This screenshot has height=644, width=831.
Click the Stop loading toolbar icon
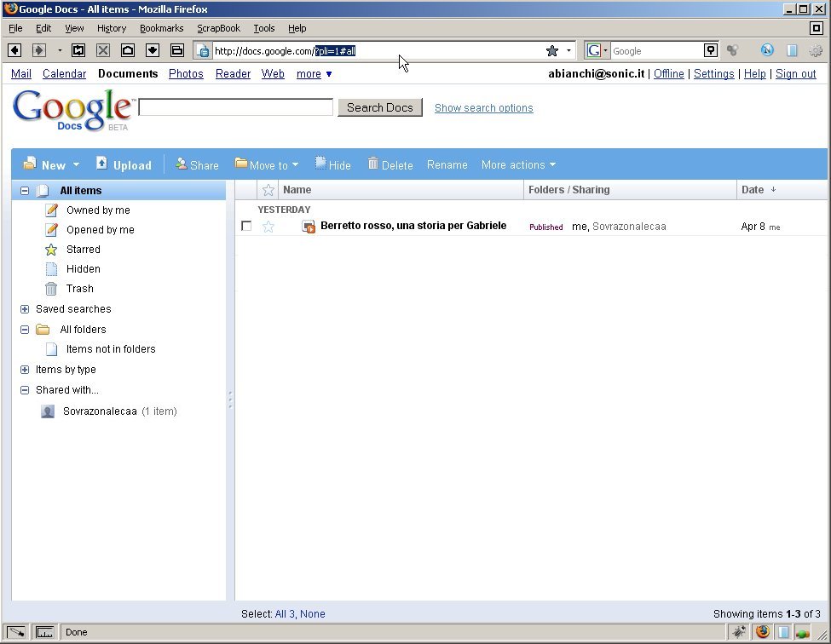[103, 50]
